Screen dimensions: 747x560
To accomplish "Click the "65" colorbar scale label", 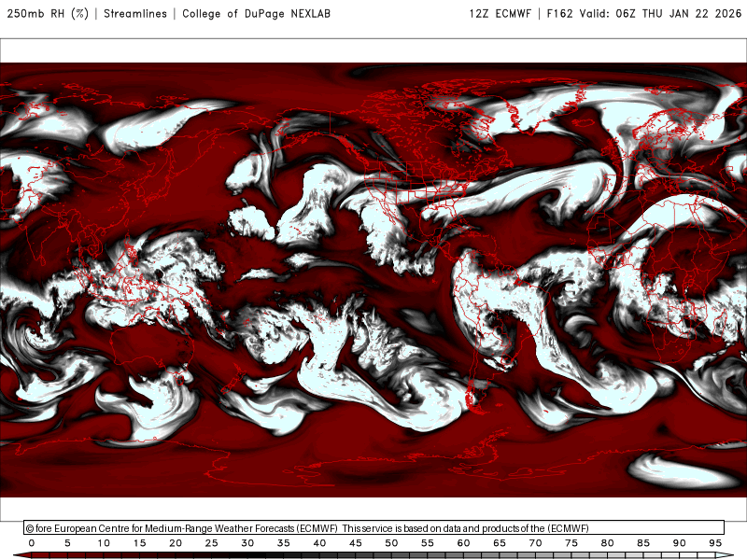I will (x=500, y=543).
